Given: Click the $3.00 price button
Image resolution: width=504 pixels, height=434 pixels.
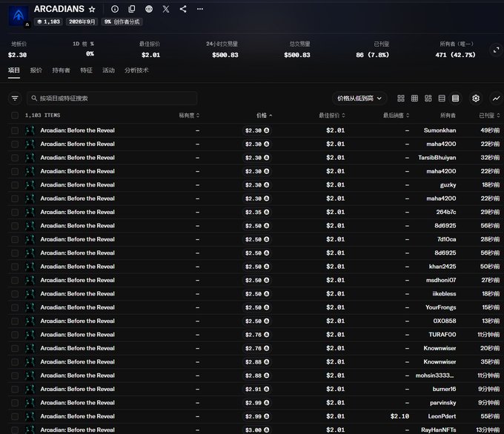Looking at the screenshot, I should (x=257, y=430).
